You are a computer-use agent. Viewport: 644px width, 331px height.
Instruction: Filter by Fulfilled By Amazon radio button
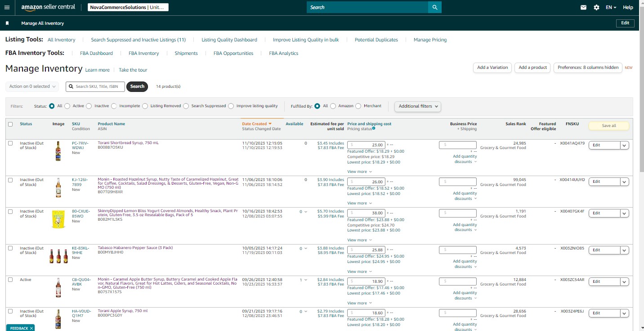pos(333,106)
